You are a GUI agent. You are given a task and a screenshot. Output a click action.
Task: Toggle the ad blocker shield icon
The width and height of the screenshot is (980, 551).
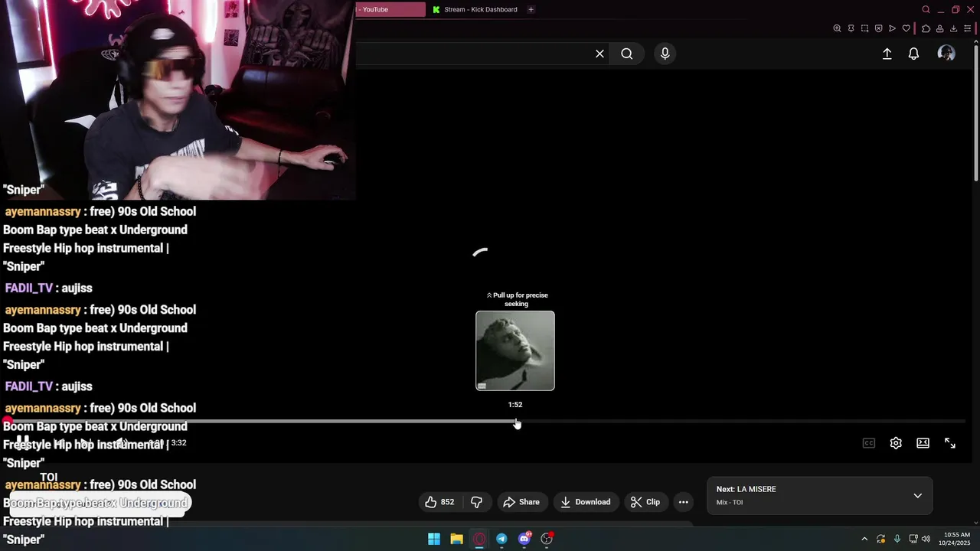pos(878,28)
